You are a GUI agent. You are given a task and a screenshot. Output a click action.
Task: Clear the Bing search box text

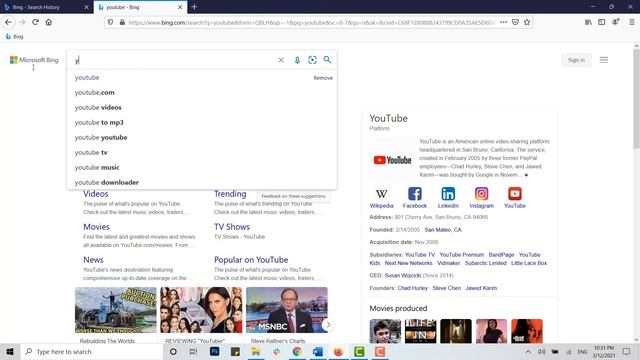point(281,60)
